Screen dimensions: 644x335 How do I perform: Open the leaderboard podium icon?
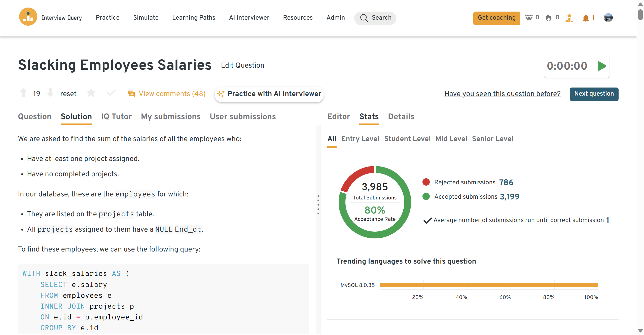pyautogui.click(x=569, y=18)
